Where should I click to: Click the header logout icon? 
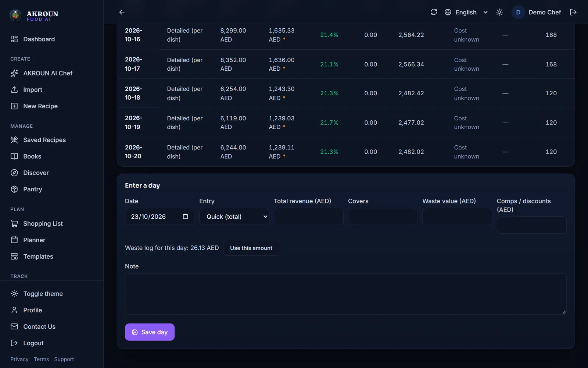(573, 12)
